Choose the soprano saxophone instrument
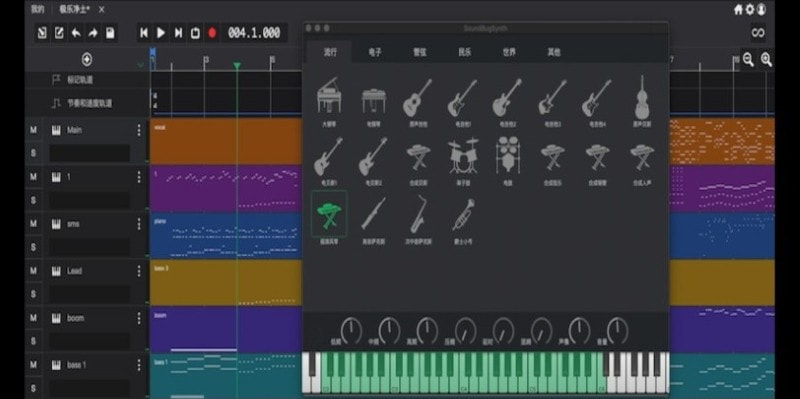The height and width of the screenshot is (399, 800). pos(373,214)
